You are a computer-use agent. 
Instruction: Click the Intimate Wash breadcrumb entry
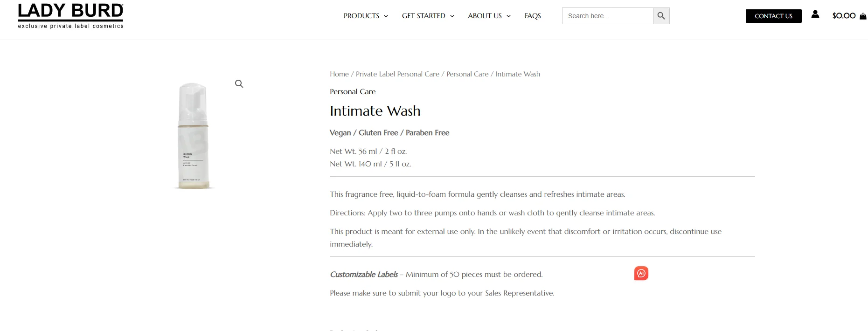(517, 74)
